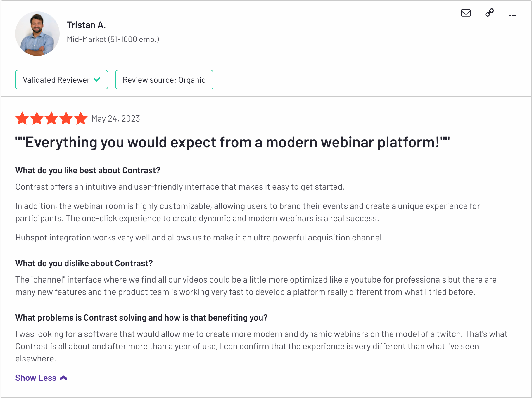Click the reviewer name Tristan A.

(86, 25)
